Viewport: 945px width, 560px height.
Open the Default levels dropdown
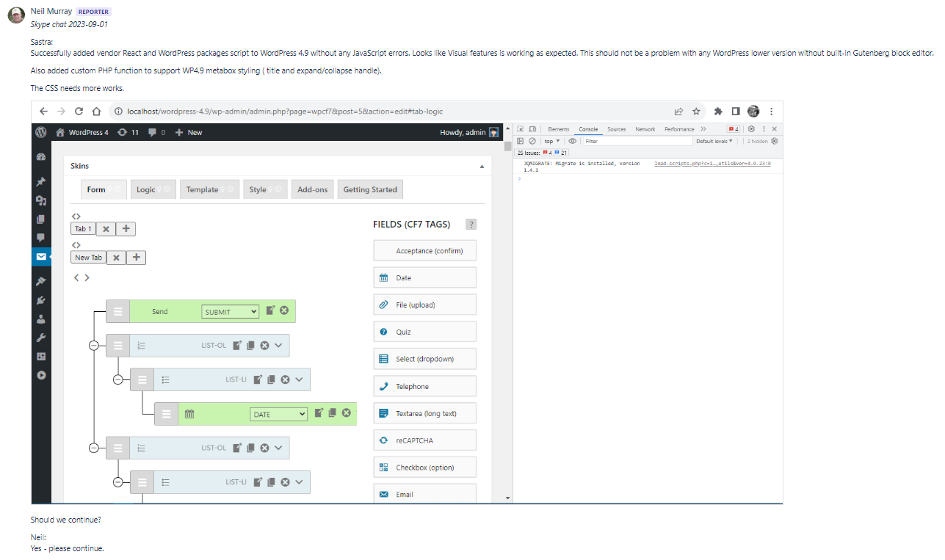click(714, 141)
